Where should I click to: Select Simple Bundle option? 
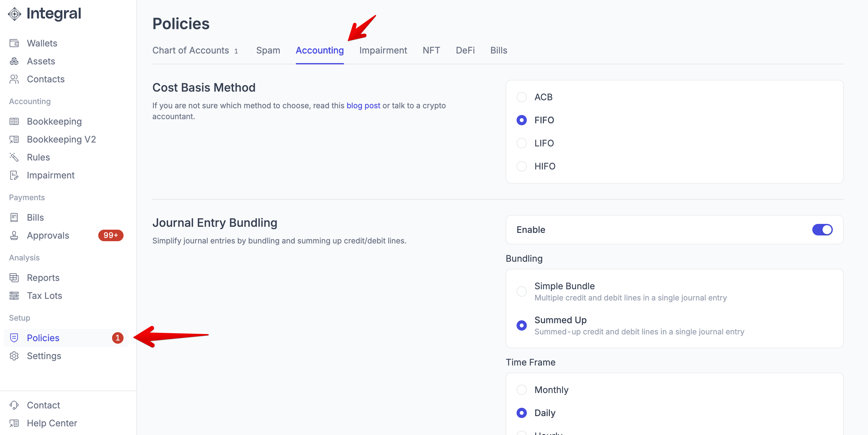[x=521, y=291]
